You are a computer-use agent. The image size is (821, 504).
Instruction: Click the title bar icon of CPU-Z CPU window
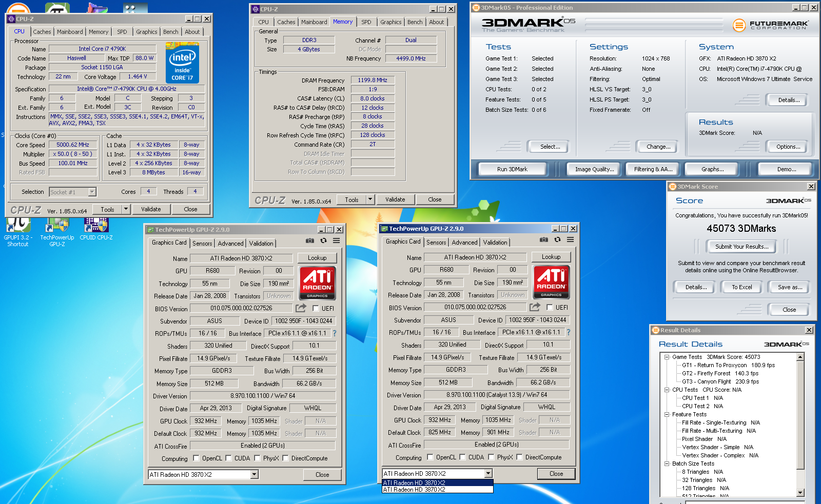11,19
